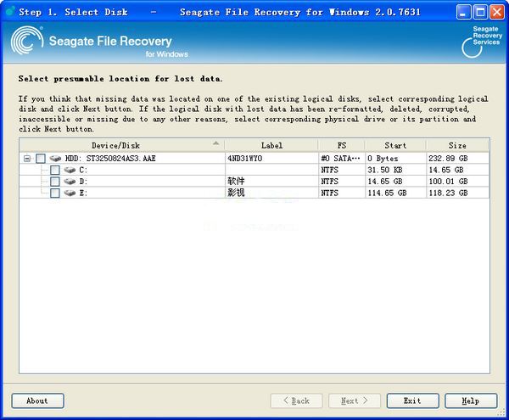Click the Next button
Screen dimensions: 509x420
355,400
